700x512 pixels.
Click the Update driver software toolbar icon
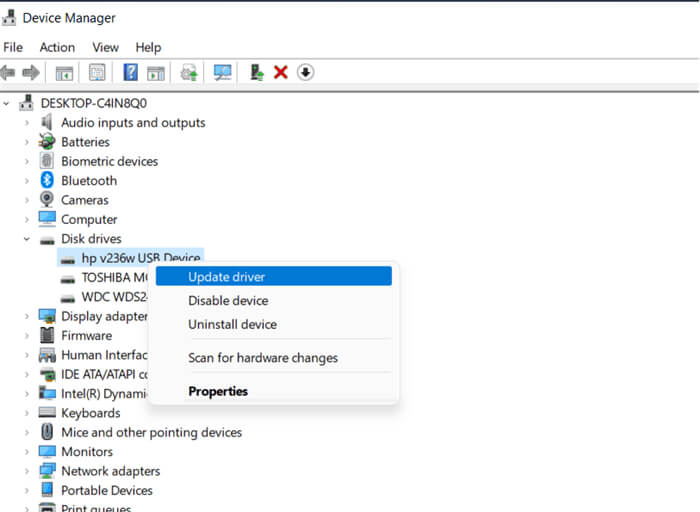(x=189, y=72)
